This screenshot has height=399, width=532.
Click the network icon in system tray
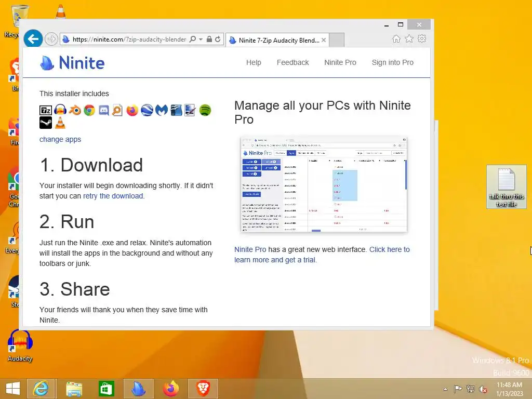click(x=470, y=389)
